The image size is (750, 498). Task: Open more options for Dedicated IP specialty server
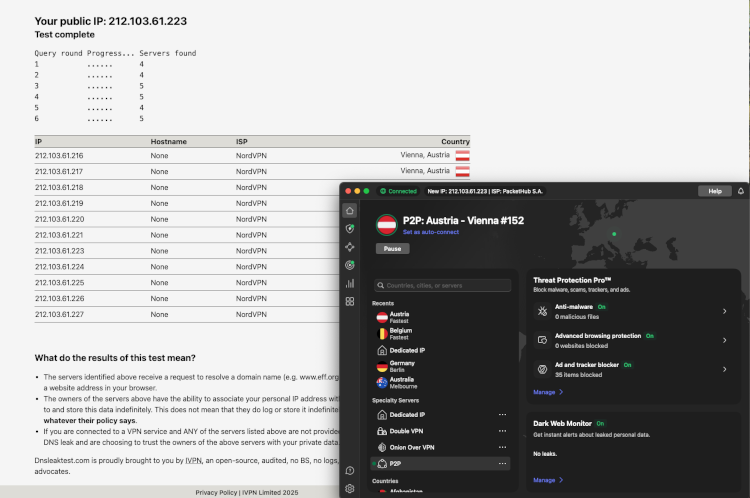tap(502, 415)
